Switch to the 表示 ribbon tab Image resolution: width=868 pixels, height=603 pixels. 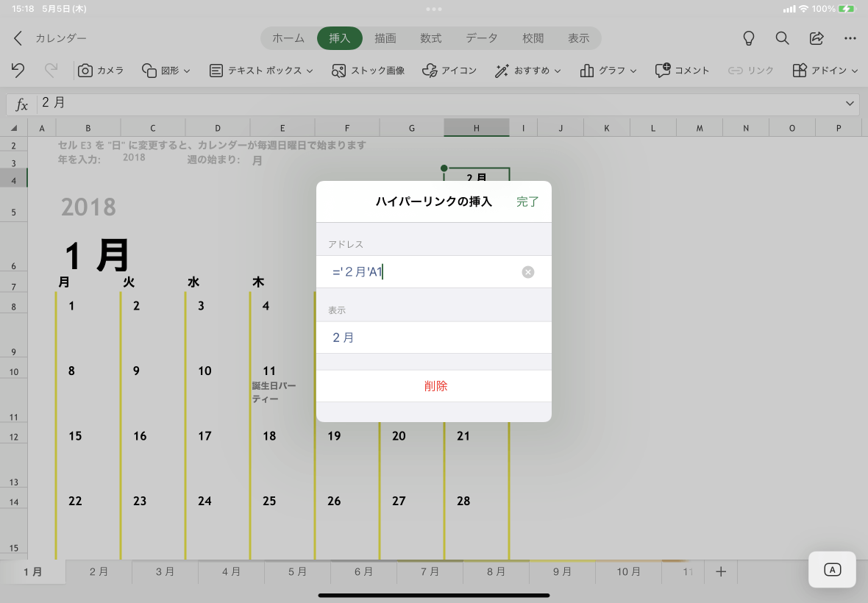(578, 38)
